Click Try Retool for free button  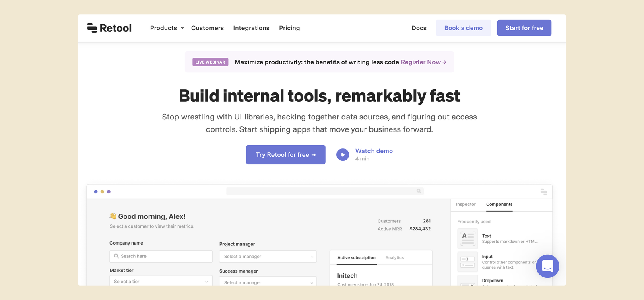click(x=286, y=155)
